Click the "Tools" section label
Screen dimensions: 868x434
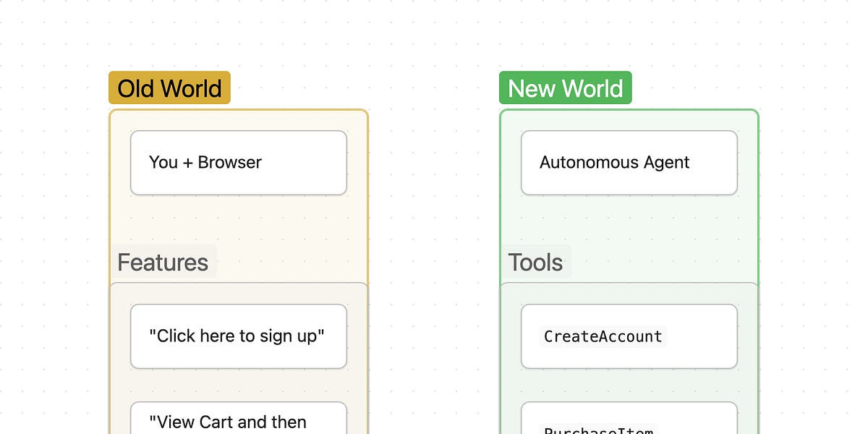click(x=537, y=262)
